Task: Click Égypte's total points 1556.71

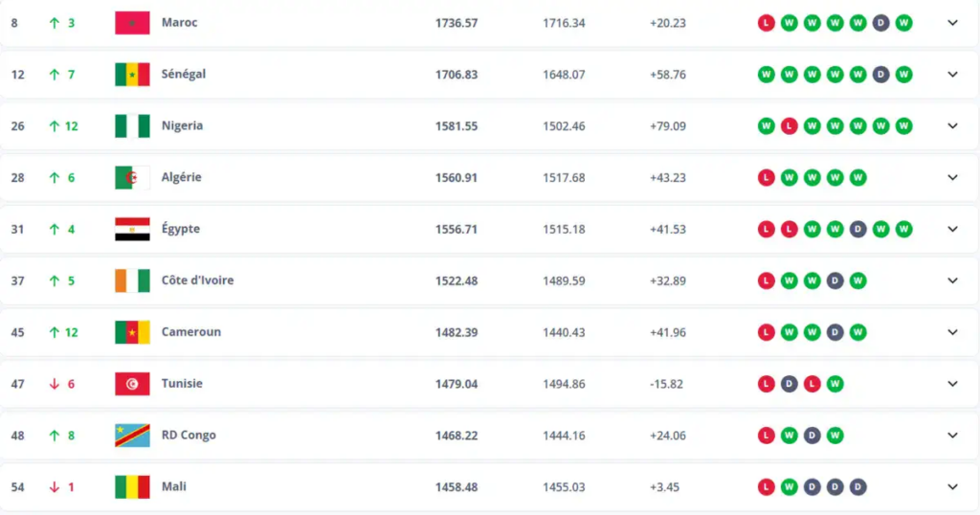Action: (457, 229)
